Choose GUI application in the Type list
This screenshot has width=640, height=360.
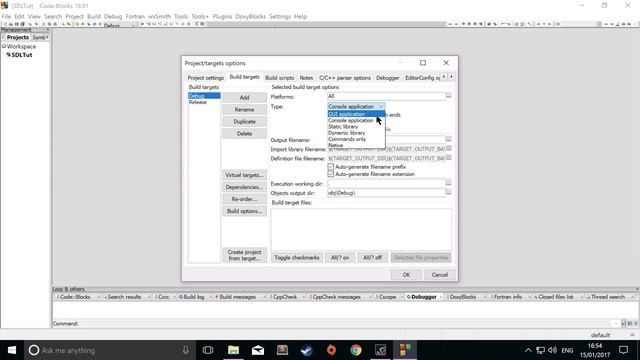pos(356,114)
